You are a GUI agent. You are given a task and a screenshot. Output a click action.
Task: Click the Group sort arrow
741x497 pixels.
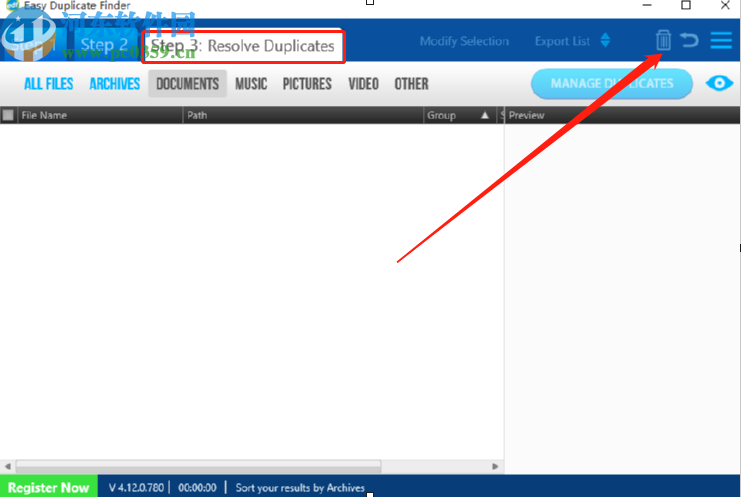tap(485, 115)
